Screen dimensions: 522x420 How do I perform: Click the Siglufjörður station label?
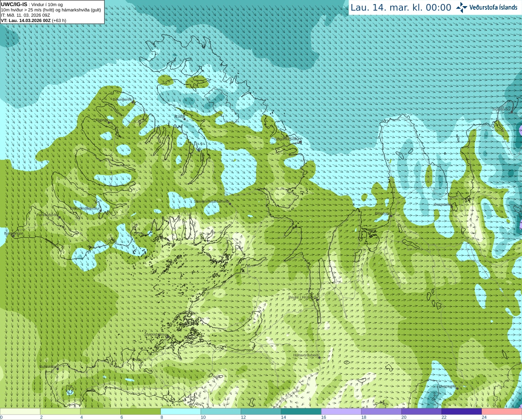502,109
